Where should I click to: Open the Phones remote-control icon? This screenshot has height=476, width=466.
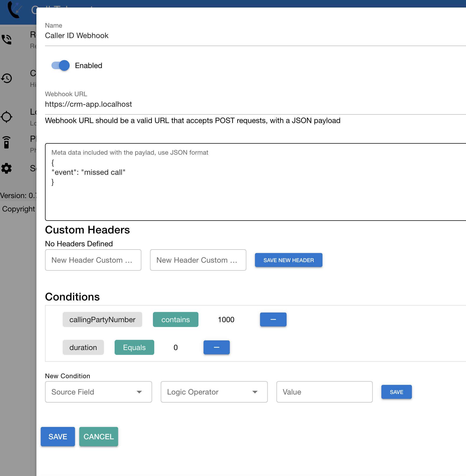pos(6,142)
